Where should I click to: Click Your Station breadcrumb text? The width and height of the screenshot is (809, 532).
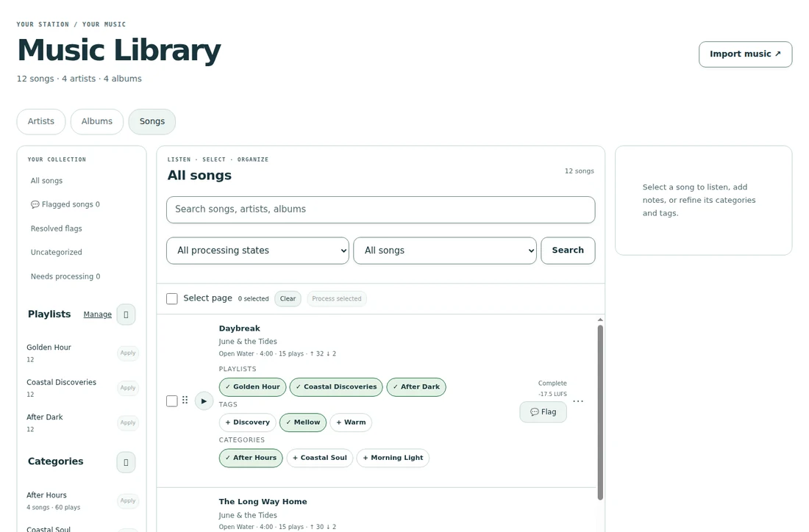click(x=43, y=24)
